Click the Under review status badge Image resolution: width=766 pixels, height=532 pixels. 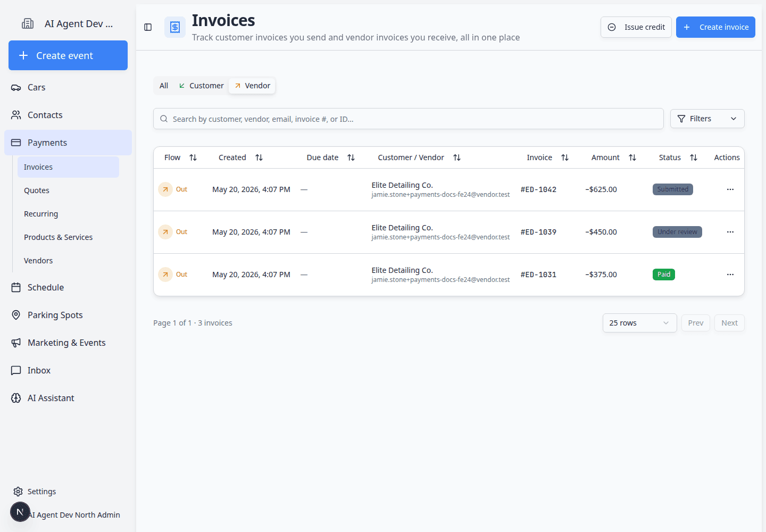pyautogui.click(x=677, y=232)
